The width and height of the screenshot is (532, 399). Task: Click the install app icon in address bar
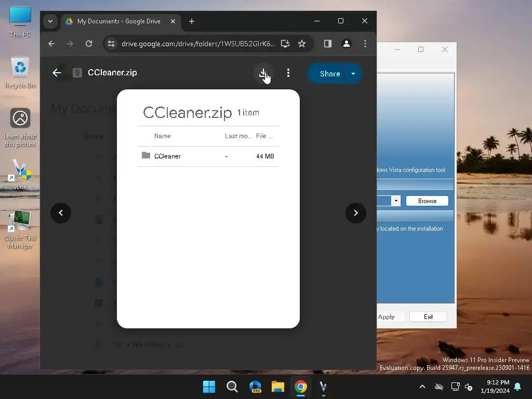pos(285,44)
